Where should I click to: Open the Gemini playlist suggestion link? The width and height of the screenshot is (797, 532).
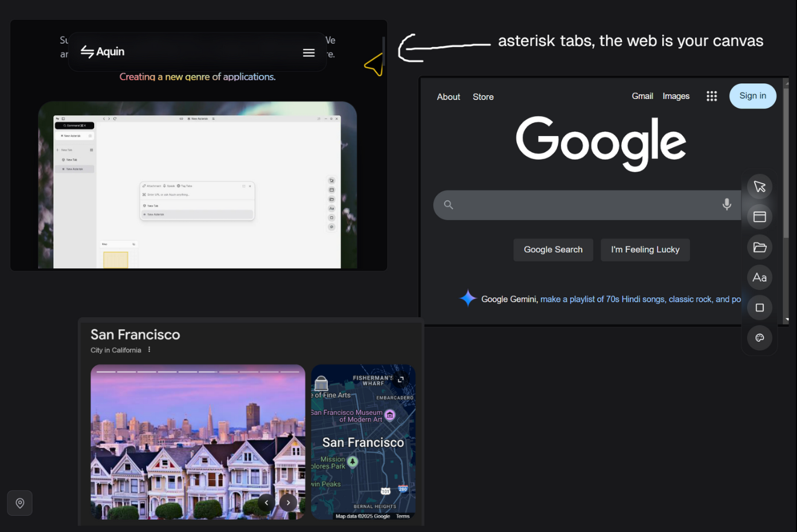(x=641, y=299)
